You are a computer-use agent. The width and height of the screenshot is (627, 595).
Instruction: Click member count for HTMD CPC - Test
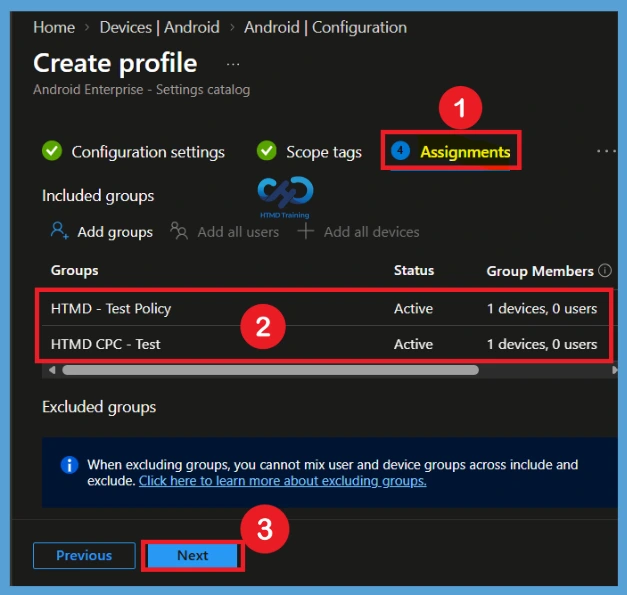(542, 344)
